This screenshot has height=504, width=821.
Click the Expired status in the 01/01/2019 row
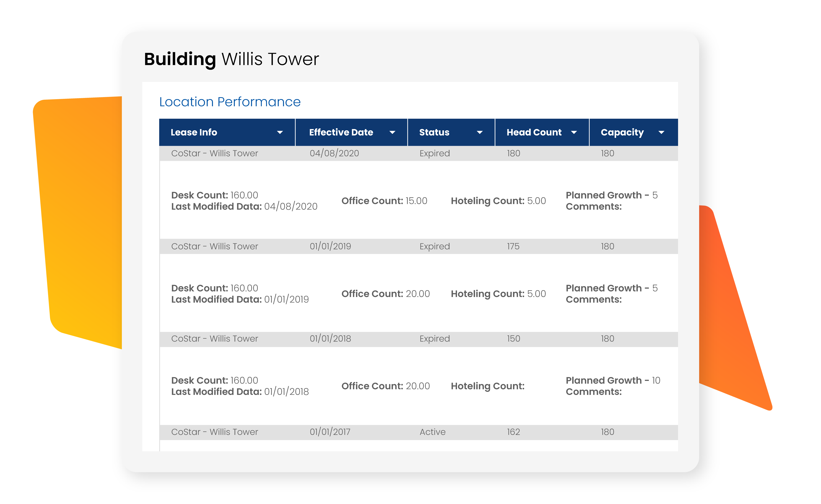point(435,247)
